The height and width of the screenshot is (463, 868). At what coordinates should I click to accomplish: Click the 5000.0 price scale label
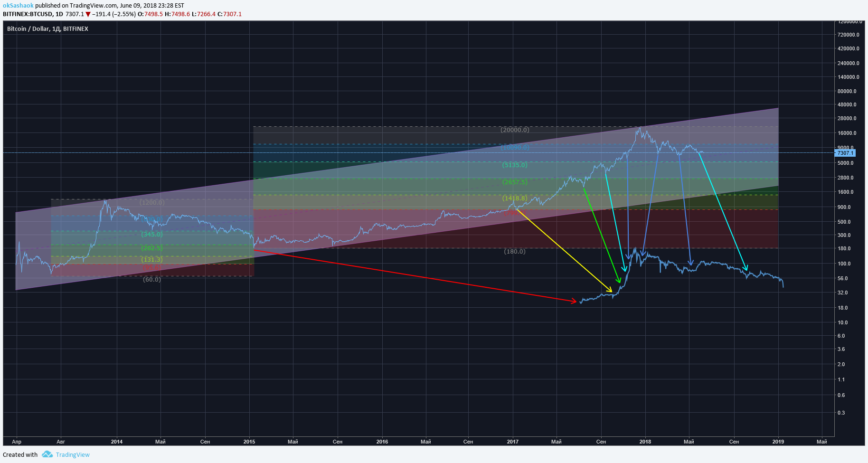coord(846,163)
